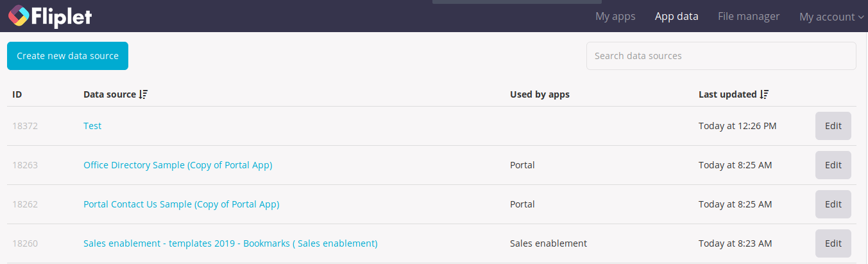Focus the Search data sources field

tap(721, 56)
